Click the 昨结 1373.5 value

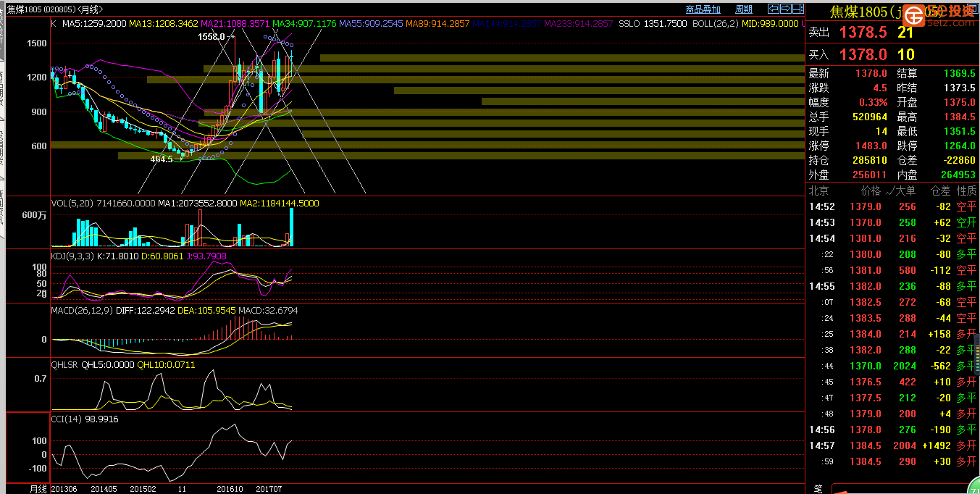tap(960, 88)
